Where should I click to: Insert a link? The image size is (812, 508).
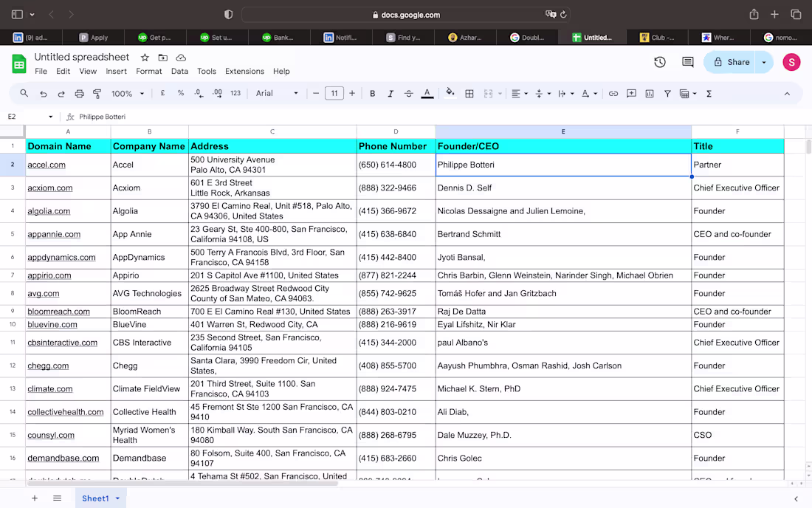613,93
